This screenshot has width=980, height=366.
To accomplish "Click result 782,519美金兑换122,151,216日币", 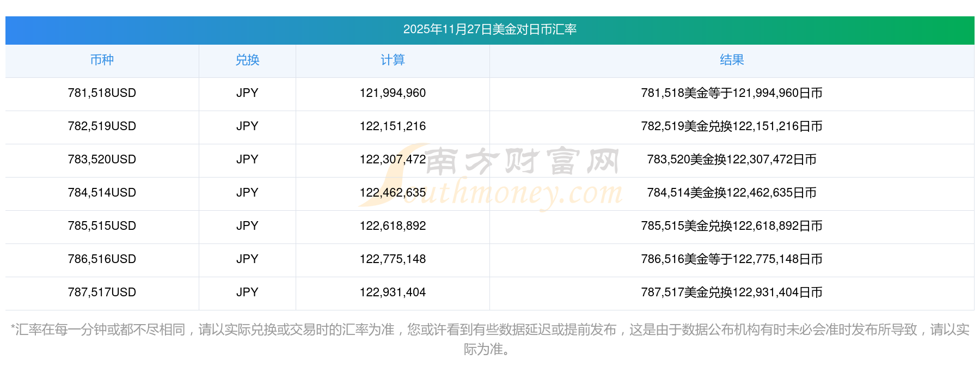I will point(732,126).
